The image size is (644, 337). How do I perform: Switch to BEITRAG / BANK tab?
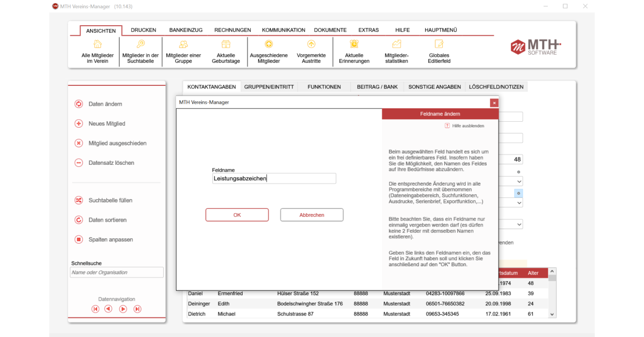377,86
